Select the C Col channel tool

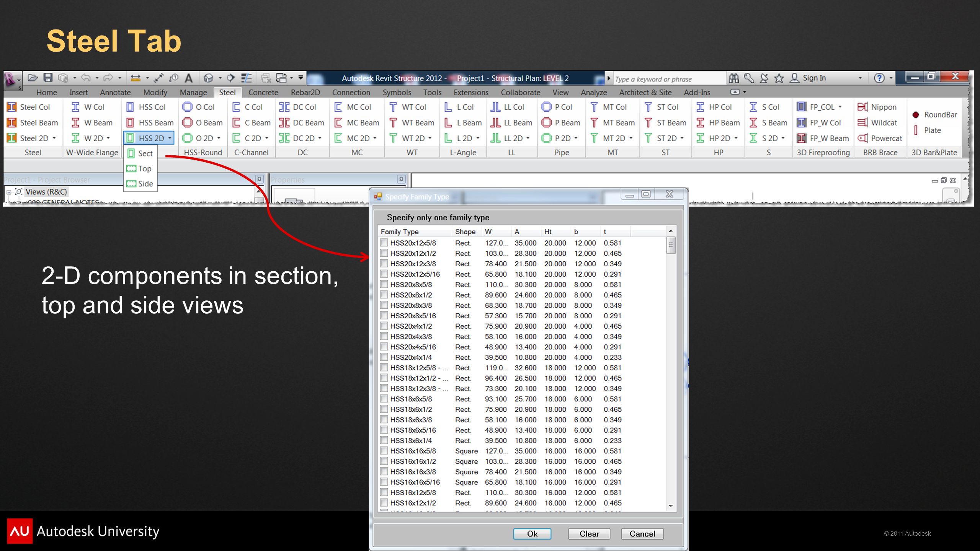[x=247, y=107]
